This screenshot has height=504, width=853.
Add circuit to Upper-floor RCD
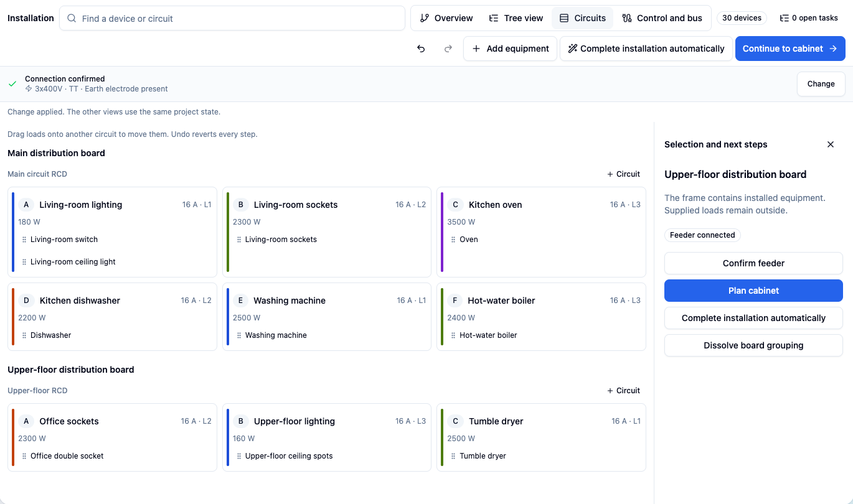coord(623,391)
